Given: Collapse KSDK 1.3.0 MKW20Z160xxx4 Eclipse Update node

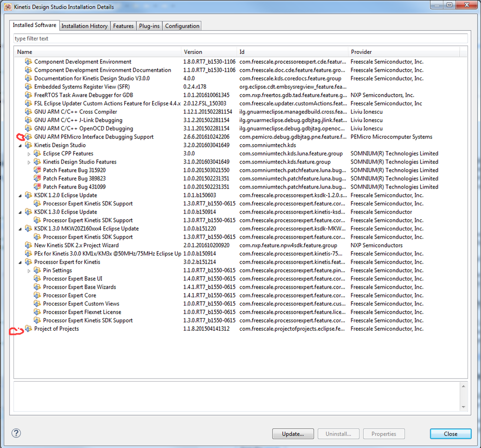Looking at the screenshot, I should click(20, 229).
